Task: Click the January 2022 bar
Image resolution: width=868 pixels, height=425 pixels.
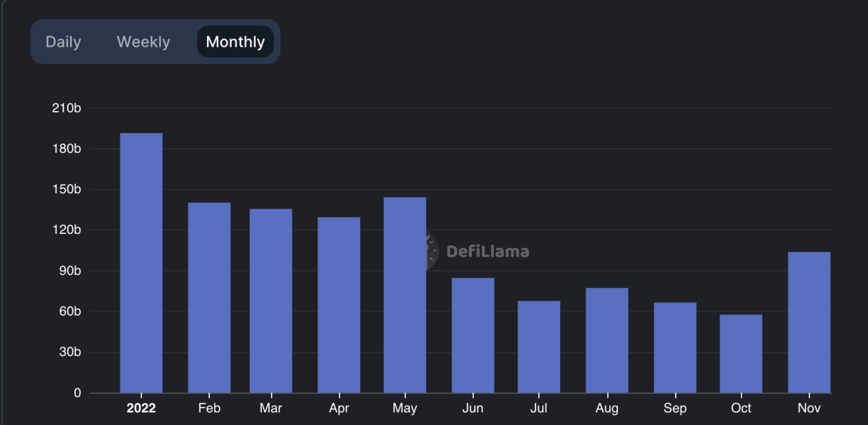Action: point(141,263)
